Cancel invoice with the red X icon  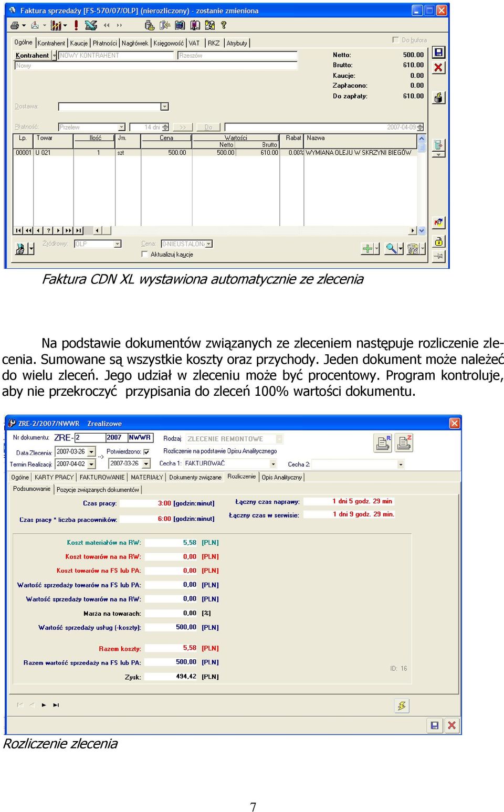(x=438, y=68)
